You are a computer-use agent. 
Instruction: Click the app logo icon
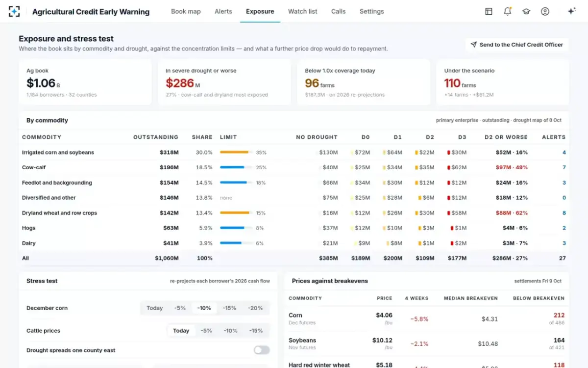pos(15,11)
